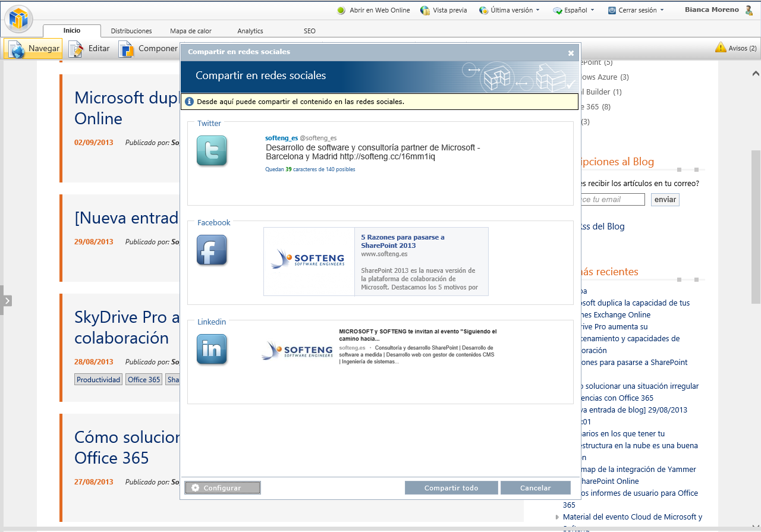Open the Analytics tab
The image size is (761, 532).
coord(250,31)
